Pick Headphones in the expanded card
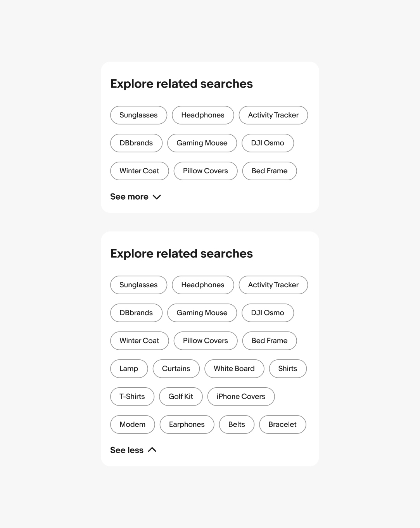Screen dimensions: 420x528 click(203, 285)
